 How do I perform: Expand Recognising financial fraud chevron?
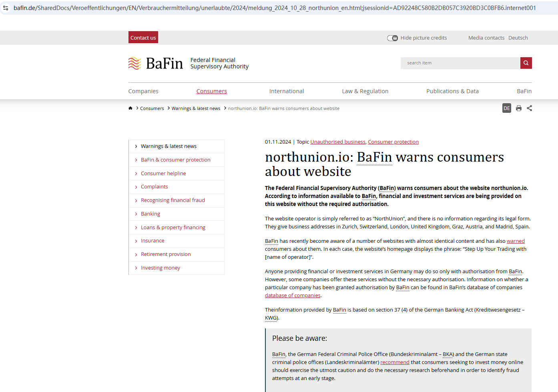point(136,200)
